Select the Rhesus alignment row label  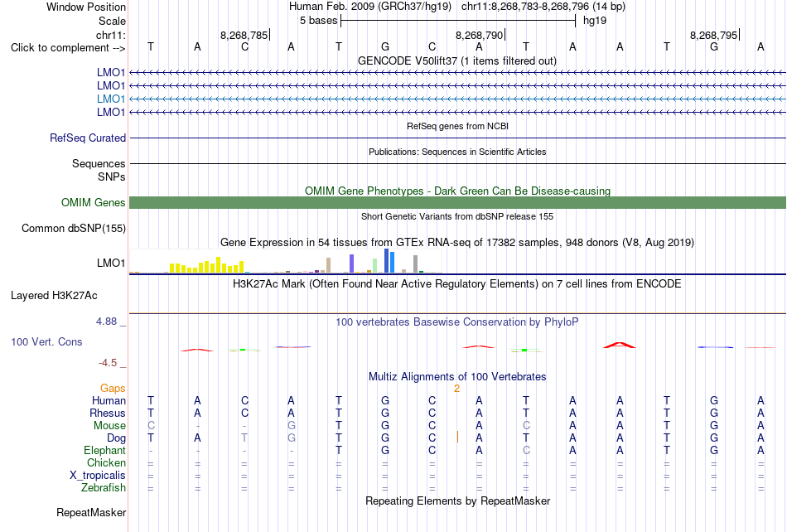pyautogui.click(x=108, y=413)
